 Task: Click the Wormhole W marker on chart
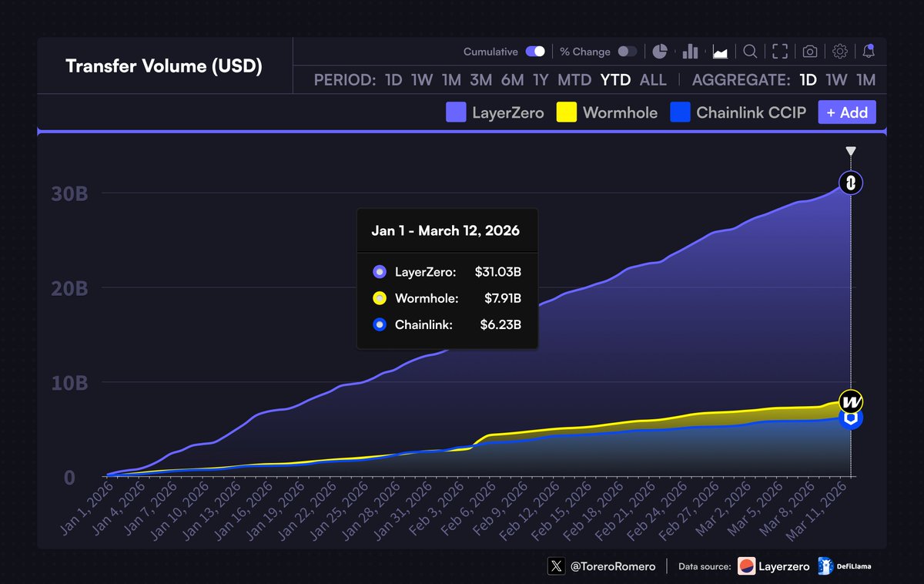pos(851,401)
